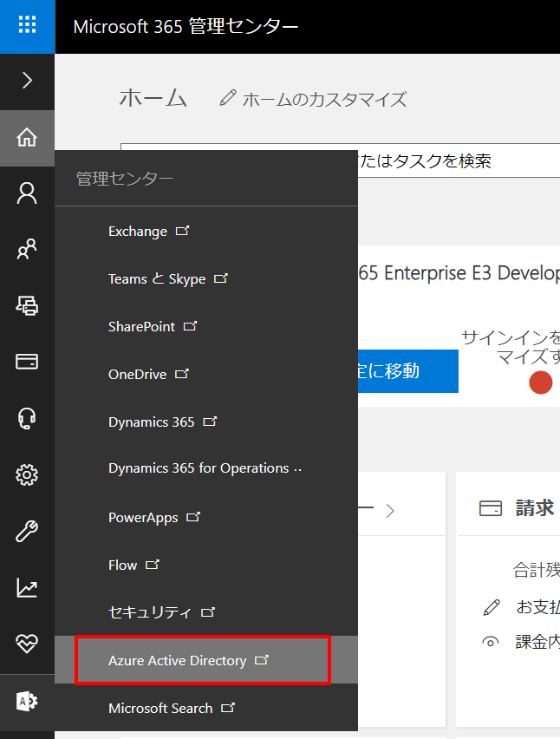Open the Users person icon

click(27, 193)
